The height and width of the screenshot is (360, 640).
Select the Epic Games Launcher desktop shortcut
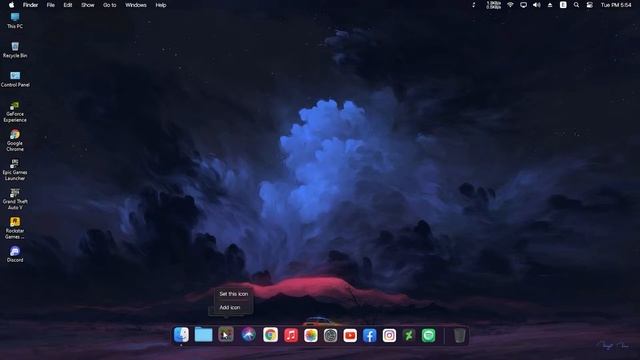(15, 170)
